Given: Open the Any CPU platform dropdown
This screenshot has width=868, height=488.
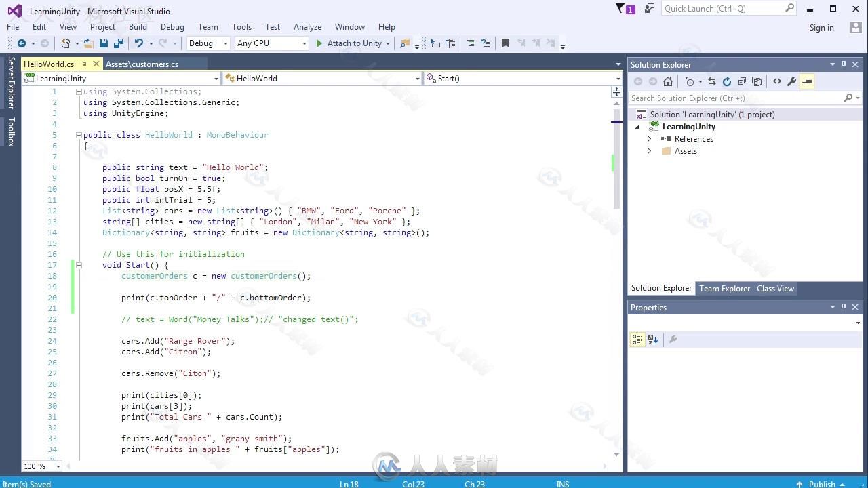Looking at the screenshot, I should [304, 43].
